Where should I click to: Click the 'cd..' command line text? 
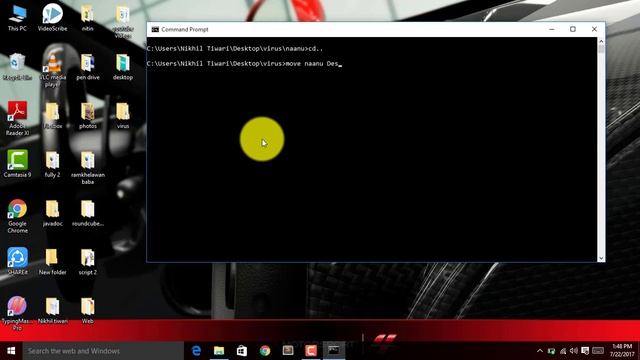316,49
